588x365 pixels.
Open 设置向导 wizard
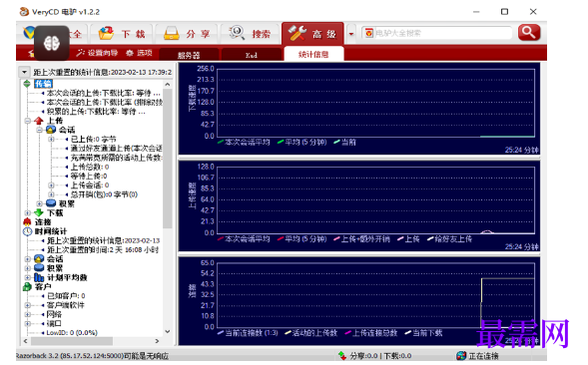97,53
